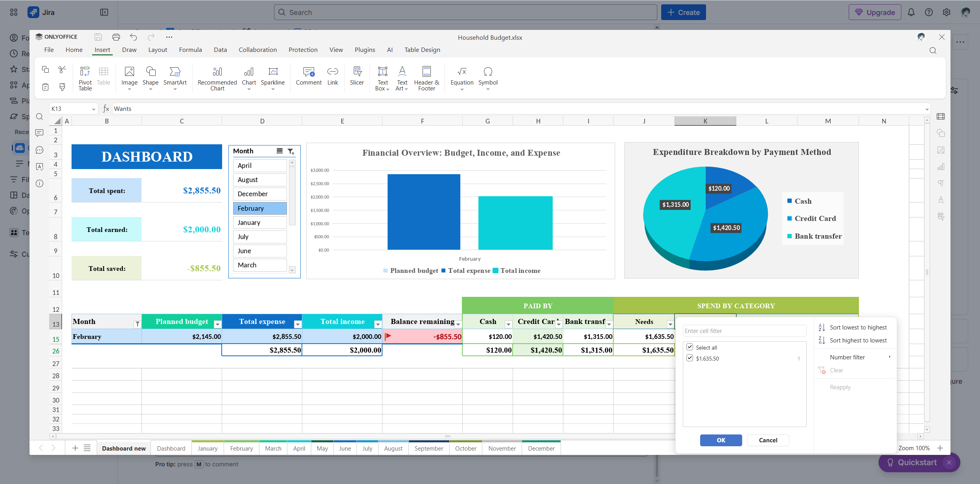Open the Total income column filter dropdown
This screenshot has width=980, height=484.
click(377, 324)
